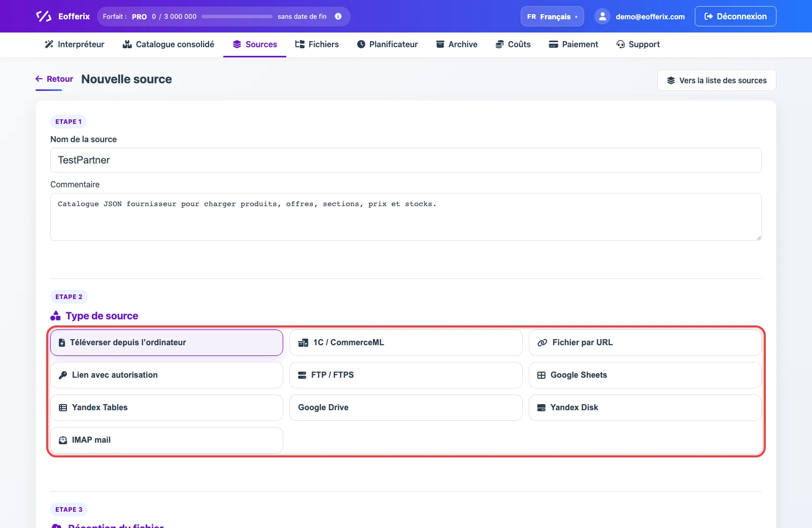Click the user avatar icon

(x=602, y=16)
